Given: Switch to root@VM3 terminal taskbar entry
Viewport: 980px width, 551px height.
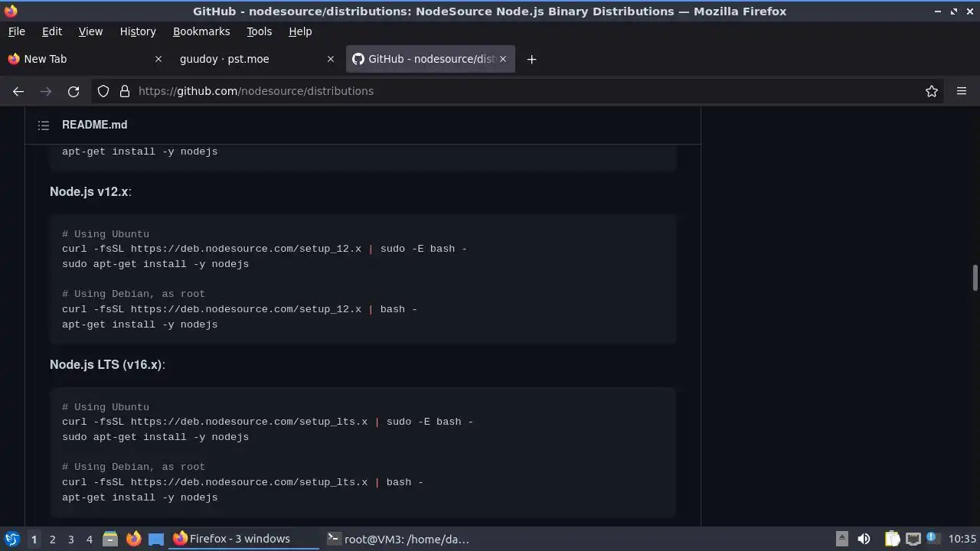Looking at the screenshot, I should click(x=398, y=539).
